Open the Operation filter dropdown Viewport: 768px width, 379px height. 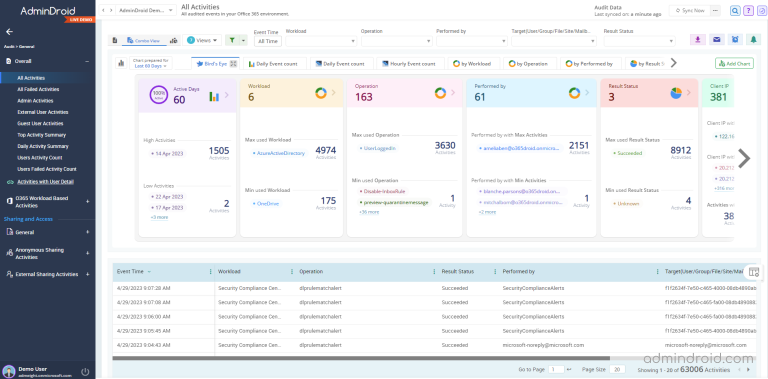tap(397, 41)
